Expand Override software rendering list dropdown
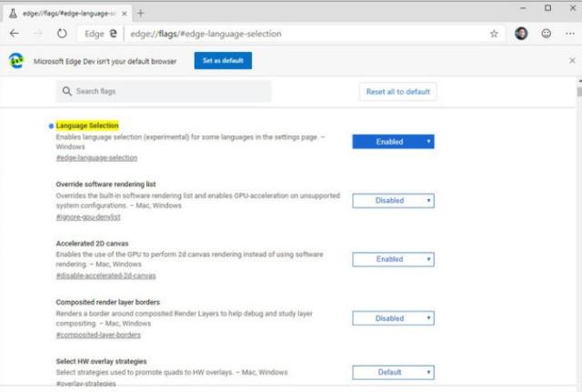Viewport: 582px width, 392px height. (393, 200)
